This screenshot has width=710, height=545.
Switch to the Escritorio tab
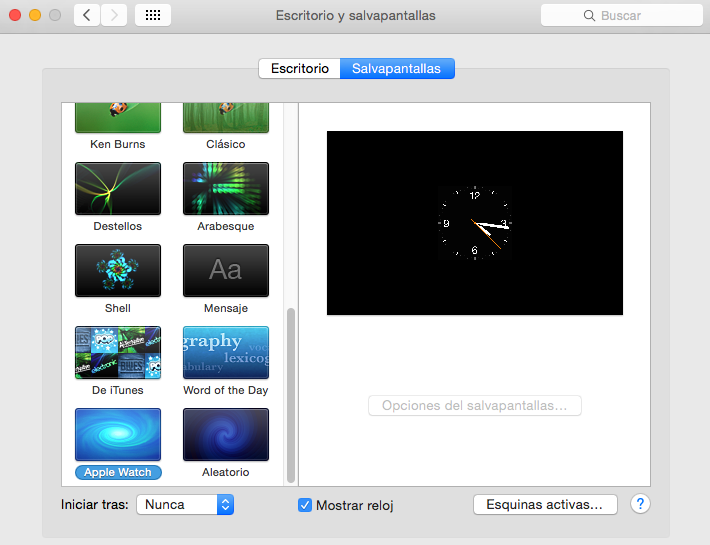tap(299, 68)
